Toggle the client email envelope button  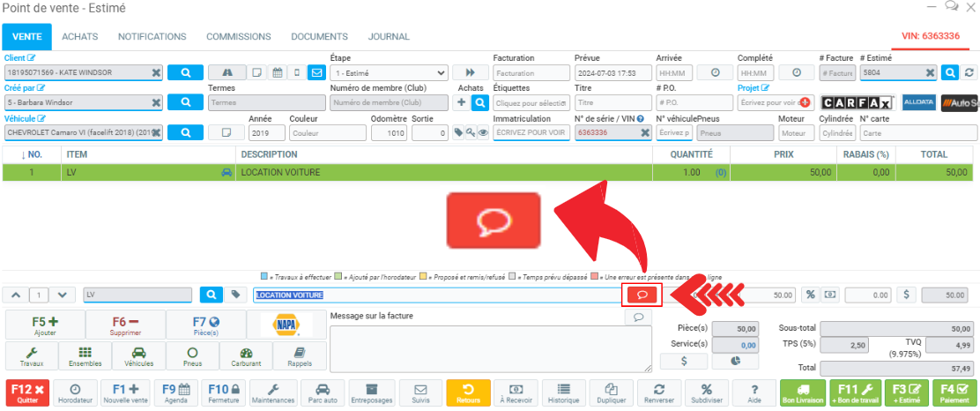(x=316, y=73)
